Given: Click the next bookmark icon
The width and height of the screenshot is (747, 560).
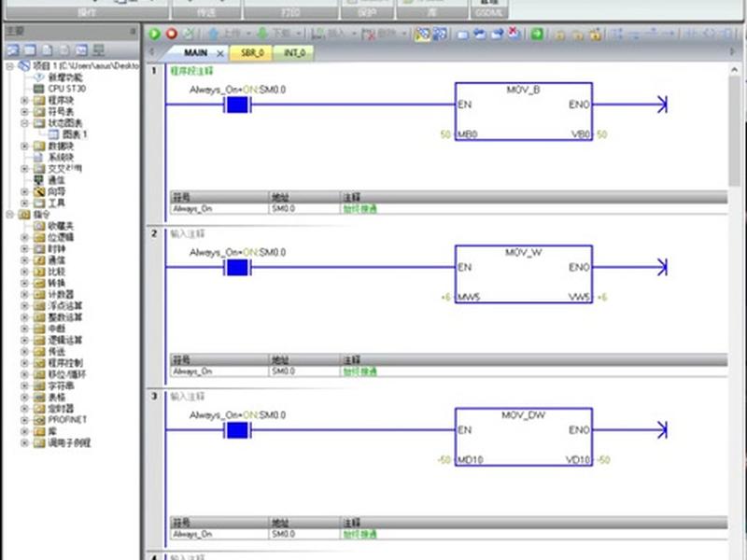Looking at the screenshot, I should 497,34.
